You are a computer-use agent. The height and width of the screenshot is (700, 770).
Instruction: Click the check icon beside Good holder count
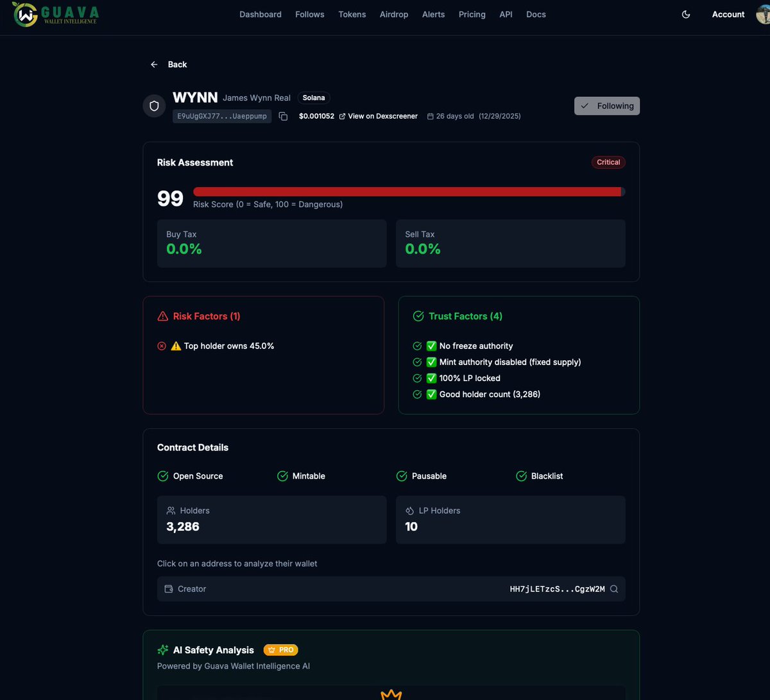(417, 394)
